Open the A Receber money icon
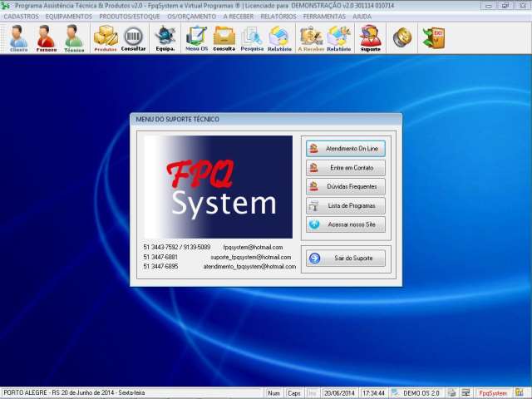This screenshot has width=532, height=399. (x=311, y=38)
